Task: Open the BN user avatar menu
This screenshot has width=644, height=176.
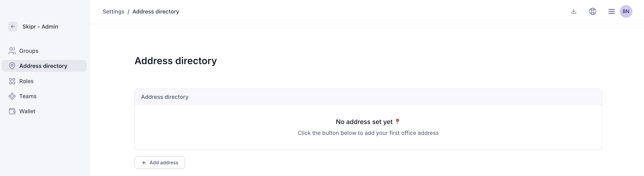Action: tap(626, 11)
